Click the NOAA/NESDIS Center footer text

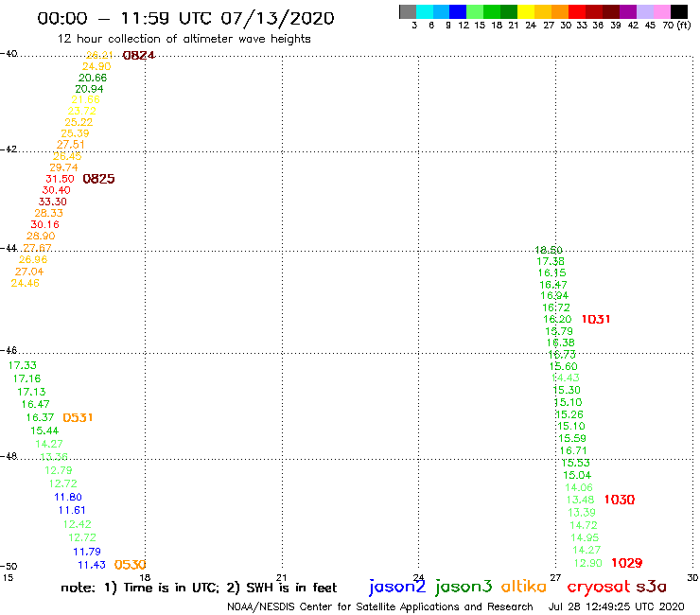(380, 606)
